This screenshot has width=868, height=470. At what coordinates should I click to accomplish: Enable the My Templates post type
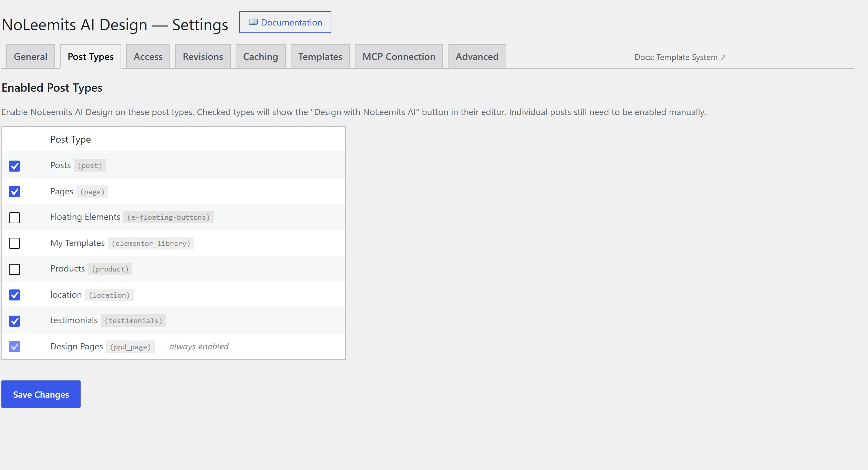[14, 243]
